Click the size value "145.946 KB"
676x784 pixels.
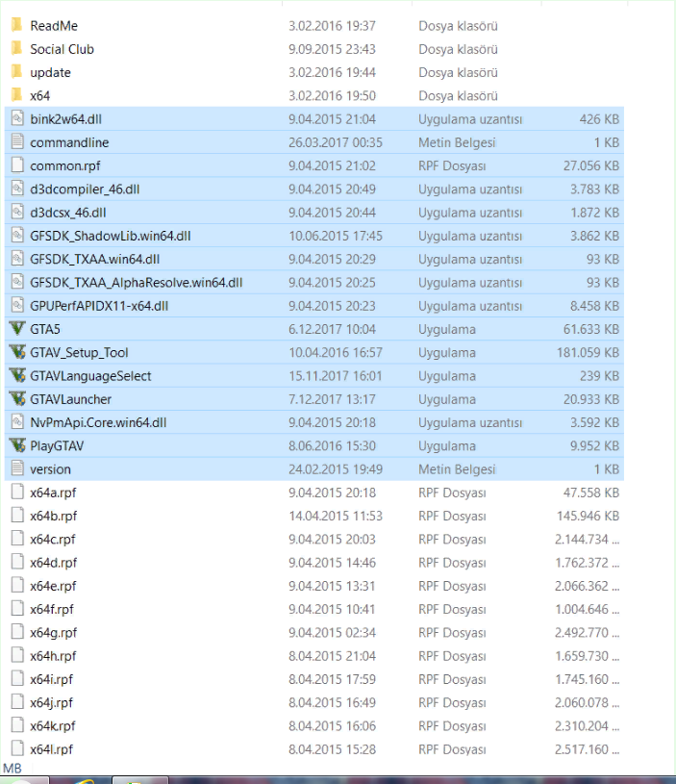(x=588, y=516)
